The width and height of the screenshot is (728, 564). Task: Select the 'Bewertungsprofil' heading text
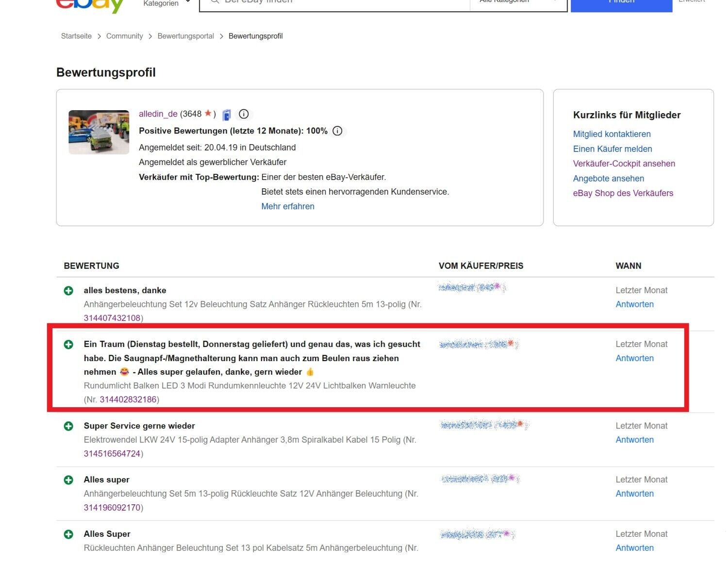click(x=106, y=72)
